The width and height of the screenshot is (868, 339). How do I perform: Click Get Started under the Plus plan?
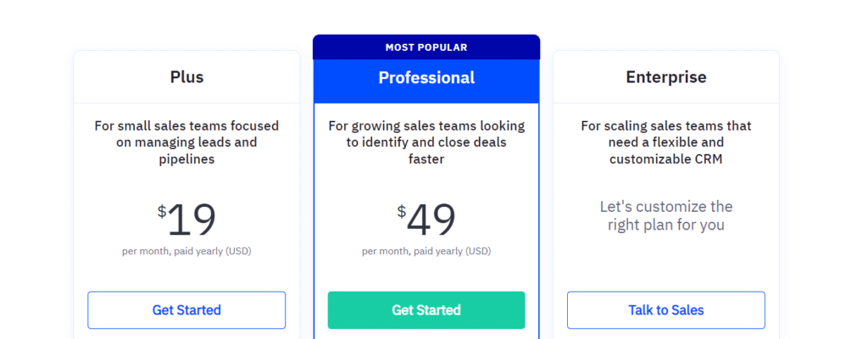coord(186,310)
